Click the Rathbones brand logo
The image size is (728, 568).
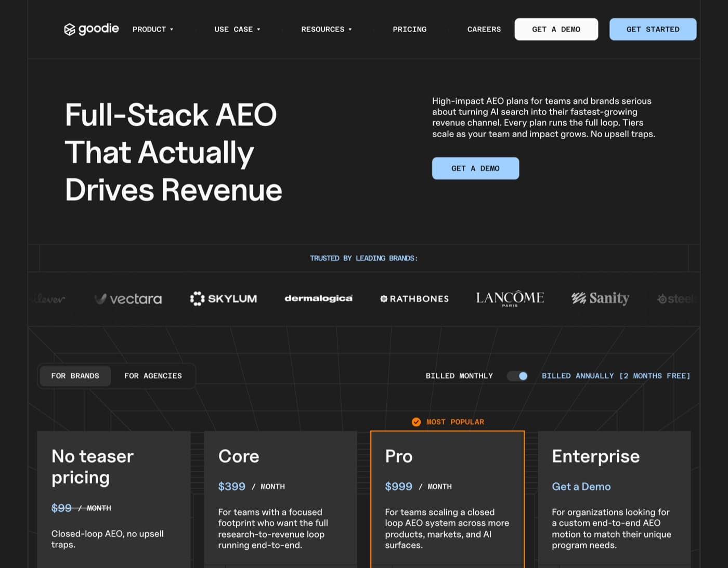[x=414, y=299]
